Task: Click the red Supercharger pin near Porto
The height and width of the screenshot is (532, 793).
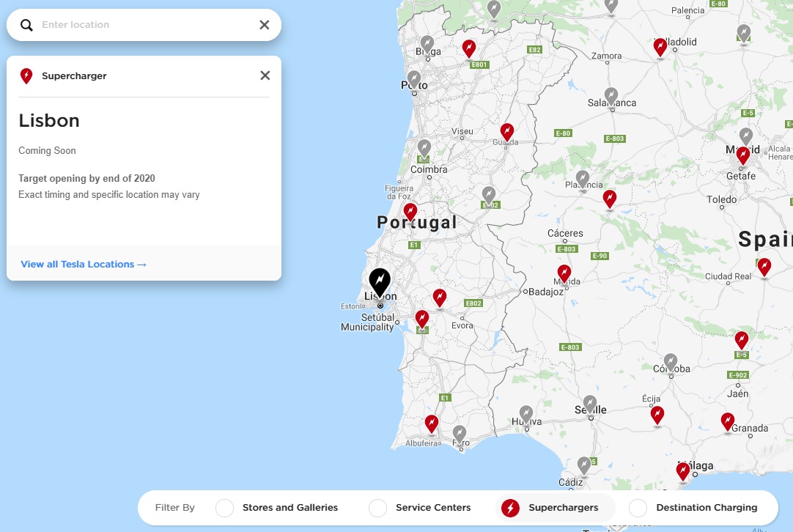Action: [x=469, y=47]
